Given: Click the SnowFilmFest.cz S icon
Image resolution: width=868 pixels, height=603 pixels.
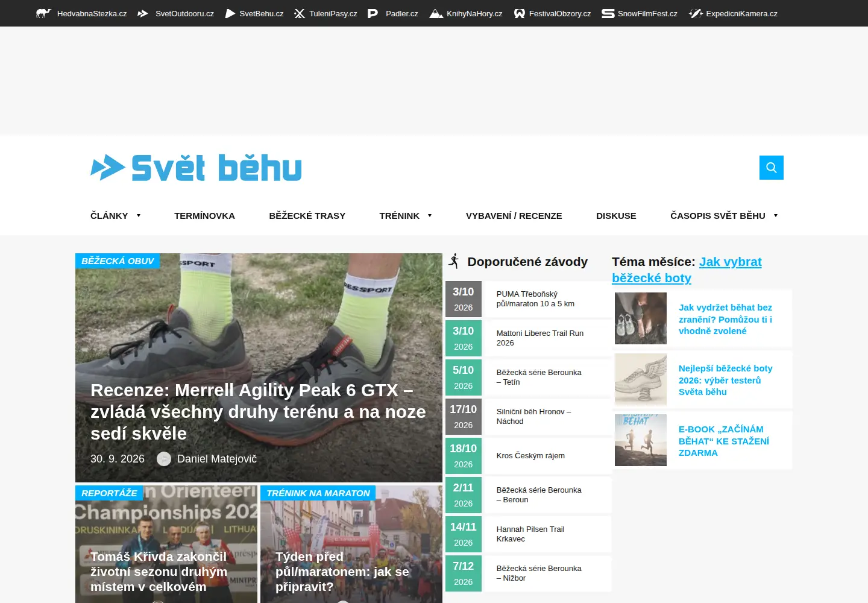Looking at the screenshot, I should [x=608, y=13].
